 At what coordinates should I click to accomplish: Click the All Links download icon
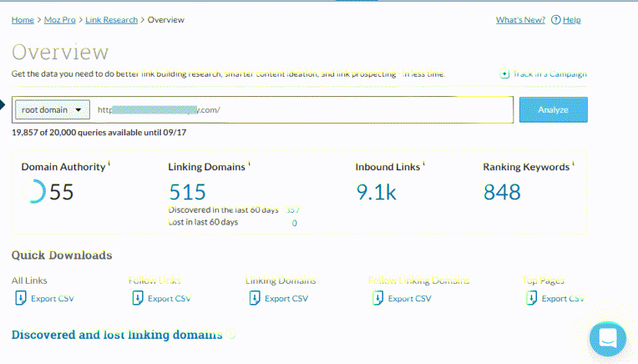[20, 298]
